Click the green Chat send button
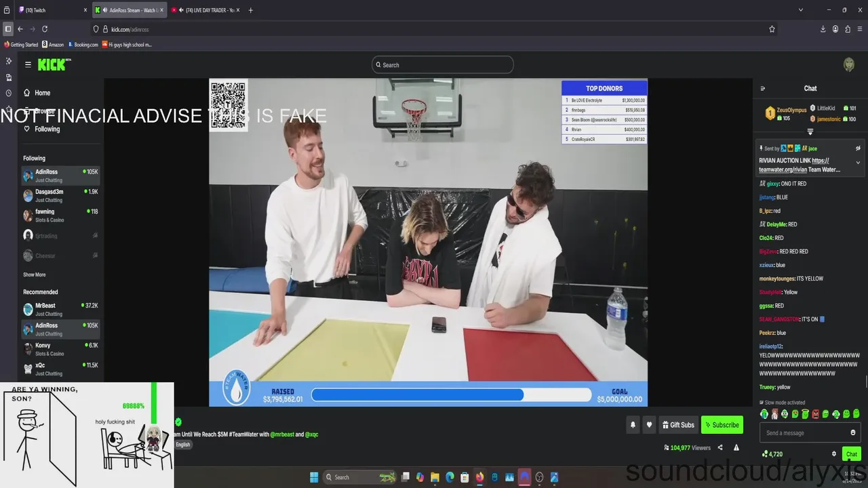The width and height of the screenshot is (868, 488). (x=851, y=454)
